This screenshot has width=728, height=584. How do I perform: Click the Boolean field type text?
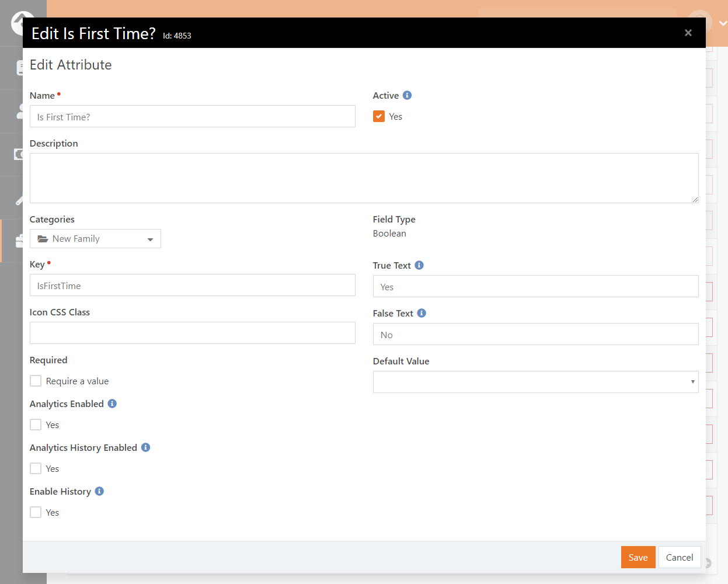389,233
